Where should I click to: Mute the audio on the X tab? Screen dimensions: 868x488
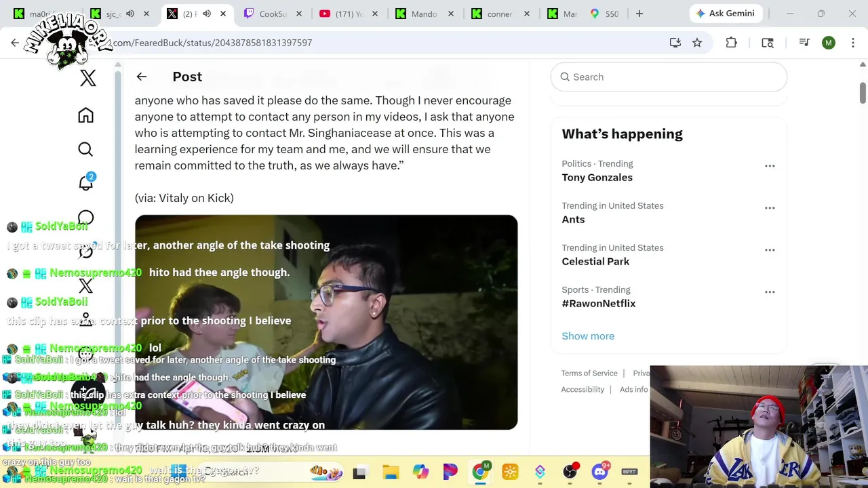(207, 14)
